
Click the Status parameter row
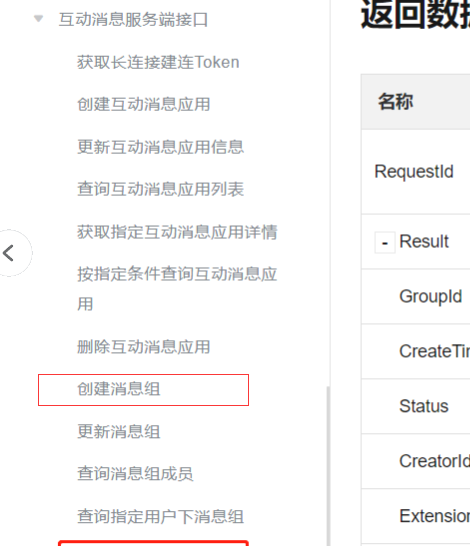click(x=416, y=406)
